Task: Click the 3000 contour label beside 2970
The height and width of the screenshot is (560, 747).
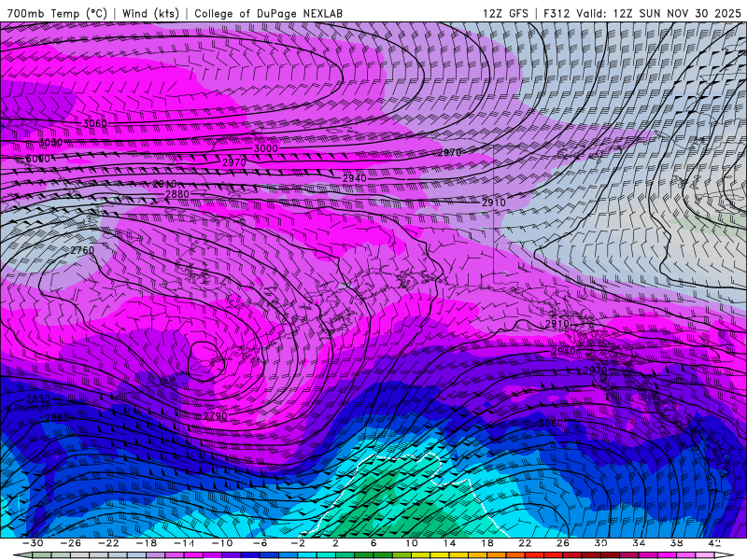Action: coord(266,148)
